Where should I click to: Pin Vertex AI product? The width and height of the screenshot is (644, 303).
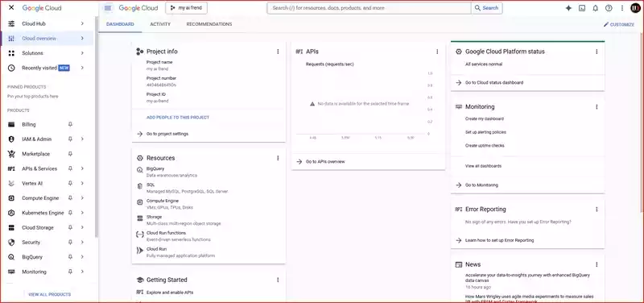pyautogui.click(x=70, y=184)
